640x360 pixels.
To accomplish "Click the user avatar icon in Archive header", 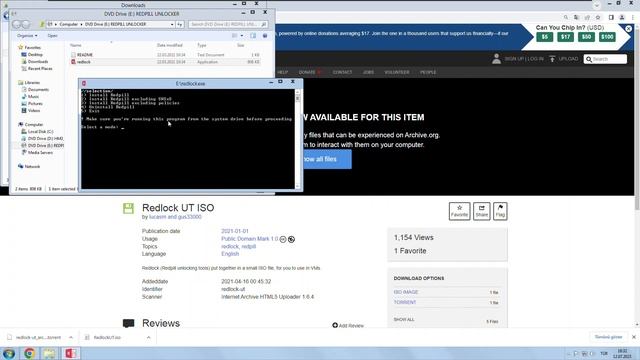I will (496, 59).
